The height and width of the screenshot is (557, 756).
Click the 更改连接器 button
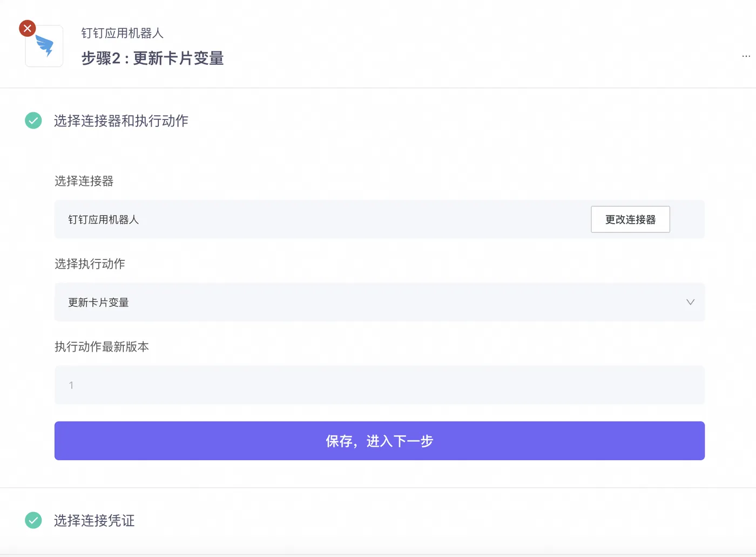click(630, 219)
